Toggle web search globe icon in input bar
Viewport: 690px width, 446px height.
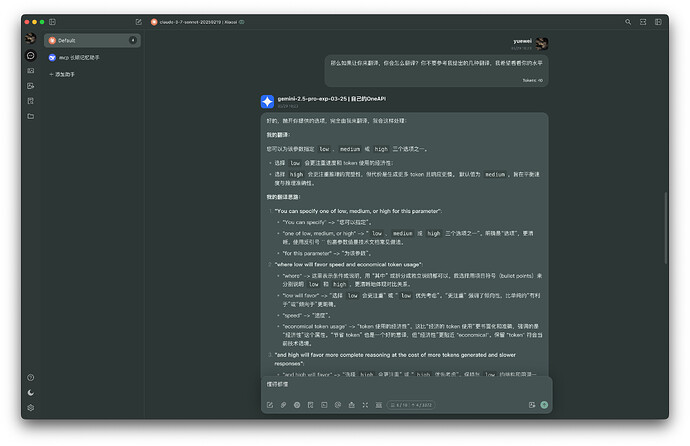tap(297, 405)
